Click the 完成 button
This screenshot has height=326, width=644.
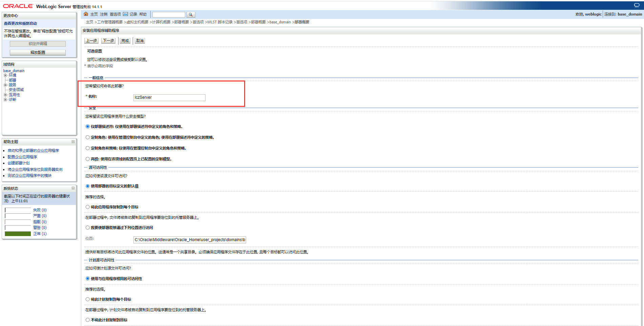(x=125, y=41)
